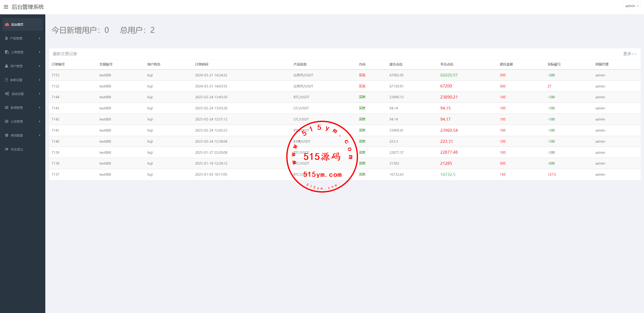
Task: Expand the 订单管理 submenu arrow
Action: (x=40, y=52)
